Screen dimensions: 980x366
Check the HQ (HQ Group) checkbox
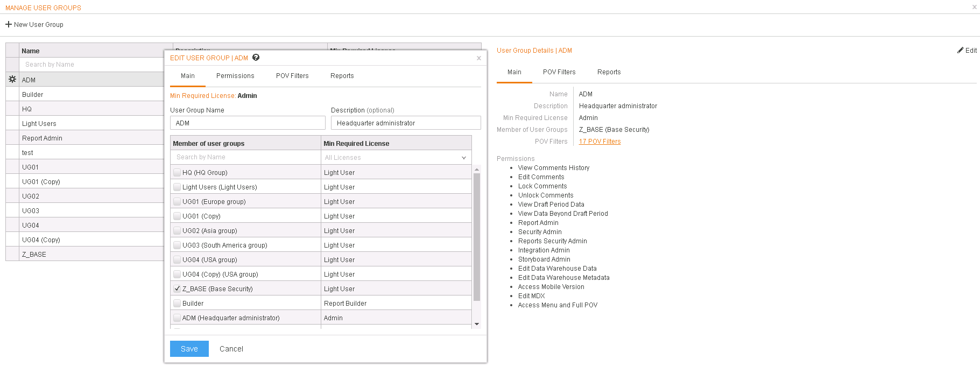pos(177,172)
